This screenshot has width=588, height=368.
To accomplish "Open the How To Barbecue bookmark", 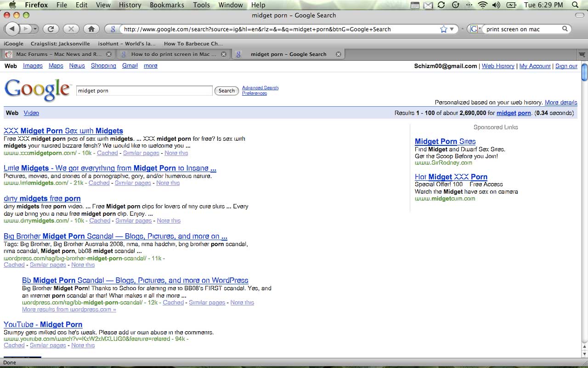I will 193,44.
